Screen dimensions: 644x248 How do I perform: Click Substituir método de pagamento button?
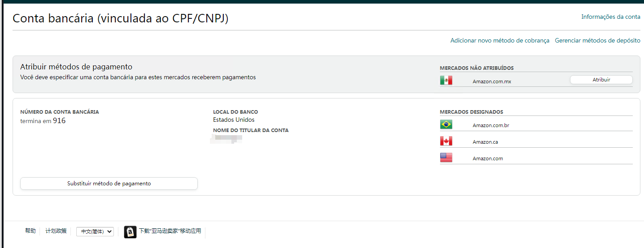pos(109,184)
